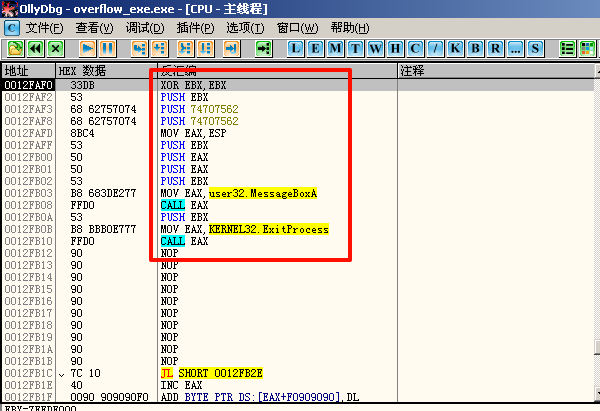The image size is (600, 411).
Task: Show Threads T button
Action: (x=355, y=49)
